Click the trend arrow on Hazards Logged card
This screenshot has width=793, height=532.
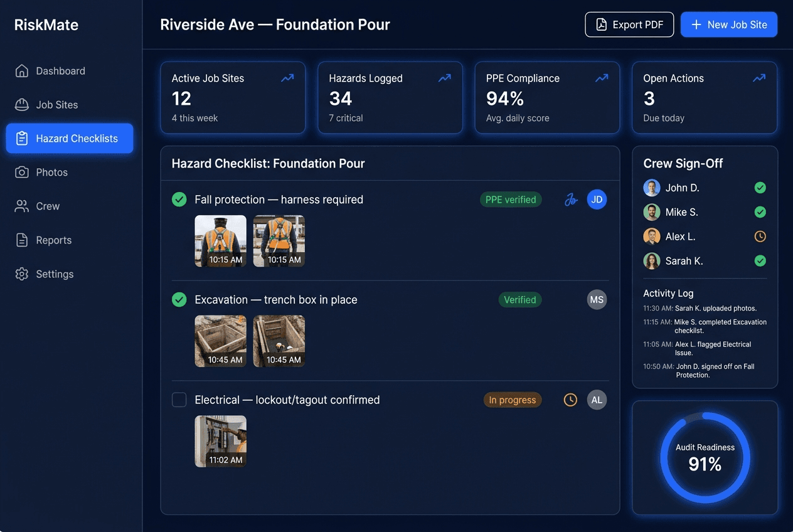click(x=445, y=78)
